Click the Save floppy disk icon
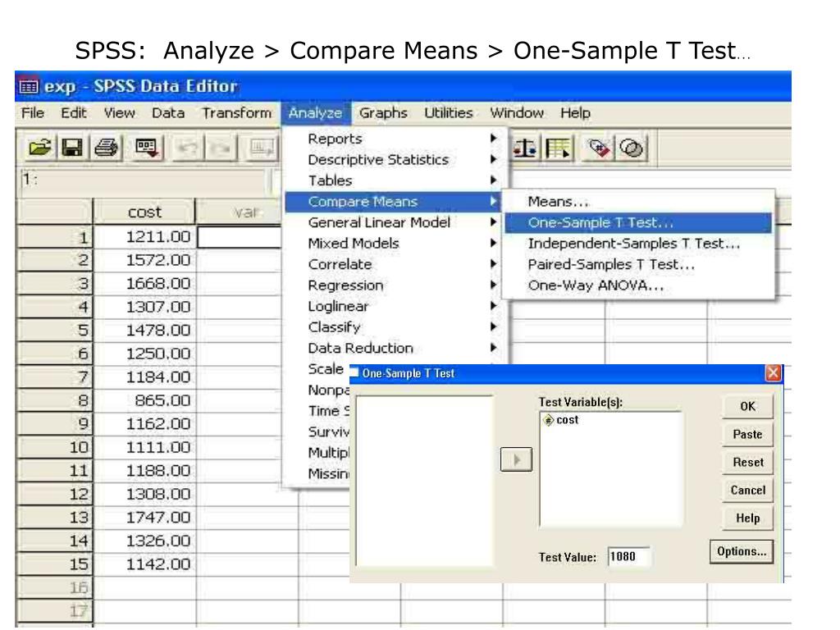The height and width of the screenshot is (630, 840). 72,148
